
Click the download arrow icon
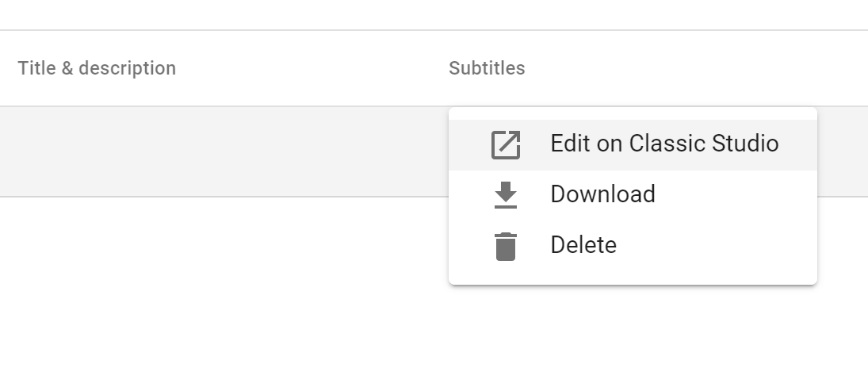[x=506, y=194]
